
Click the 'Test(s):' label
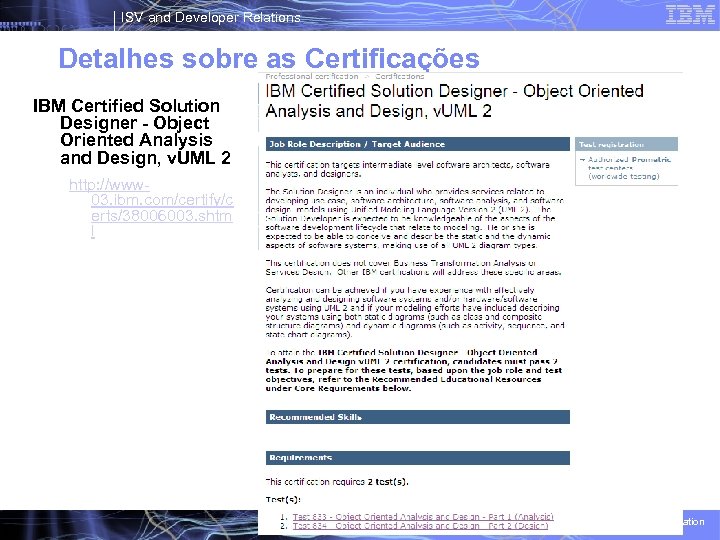point(283,499)
